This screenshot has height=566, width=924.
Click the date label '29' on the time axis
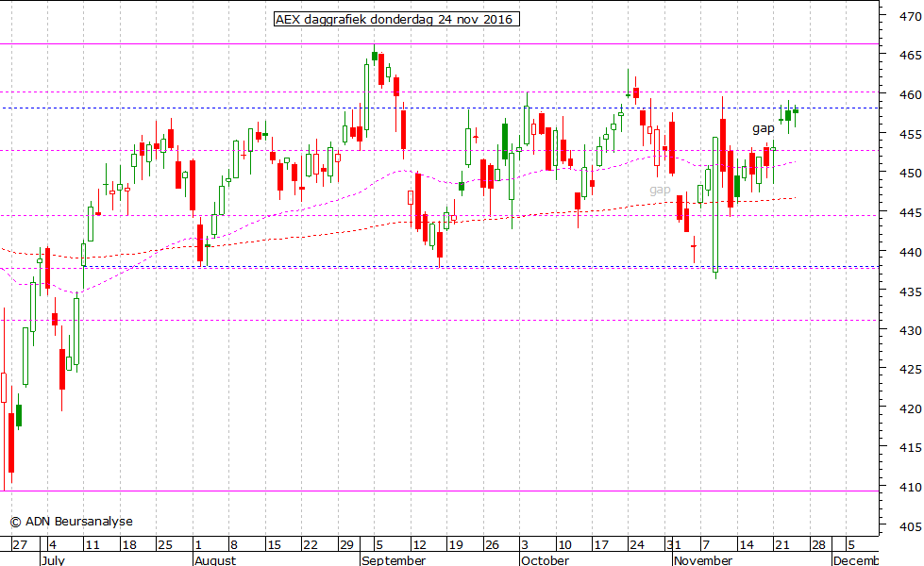(x=346, y=544)
